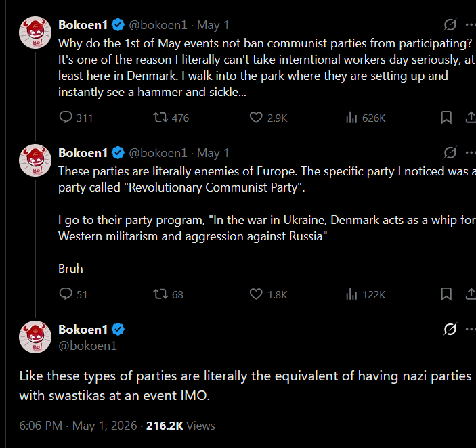Open replies on the first tweet (311)

pos(76,118)
